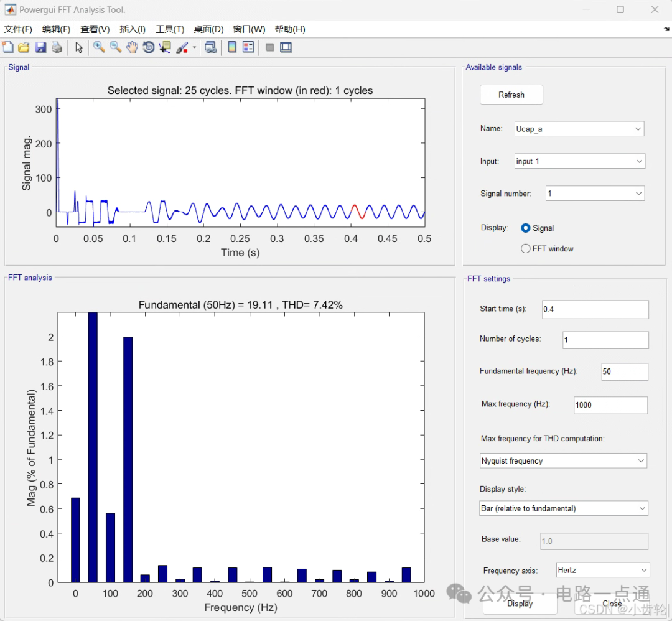
Task: Click the Save Figure floppy disk icon
Action: 40,47
